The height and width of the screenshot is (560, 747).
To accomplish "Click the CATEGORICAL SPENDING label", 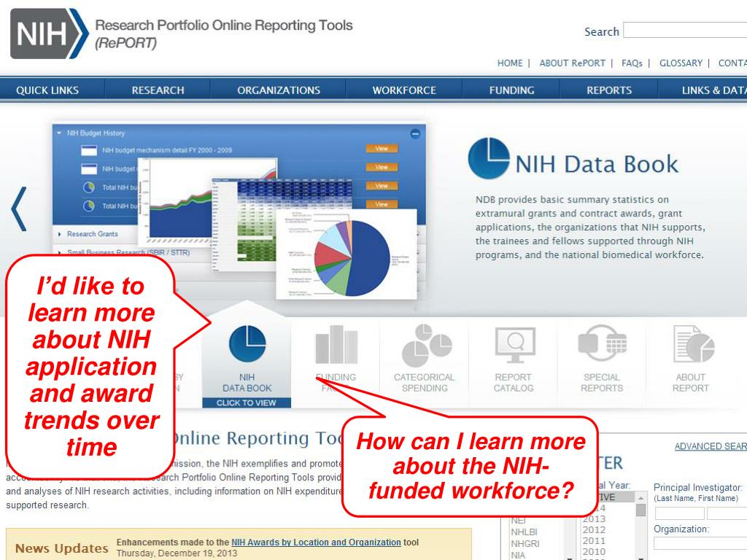I will pos(425,382).
